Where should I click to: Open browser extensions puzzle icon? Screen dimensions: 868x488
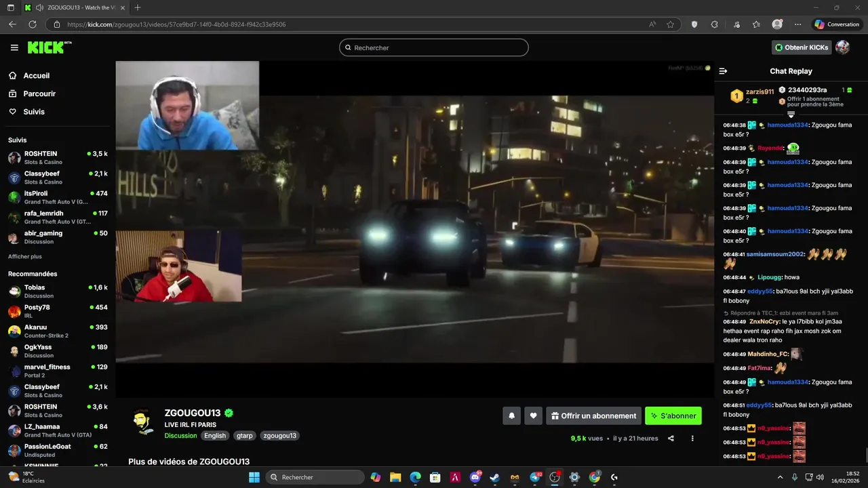(714, 24)
